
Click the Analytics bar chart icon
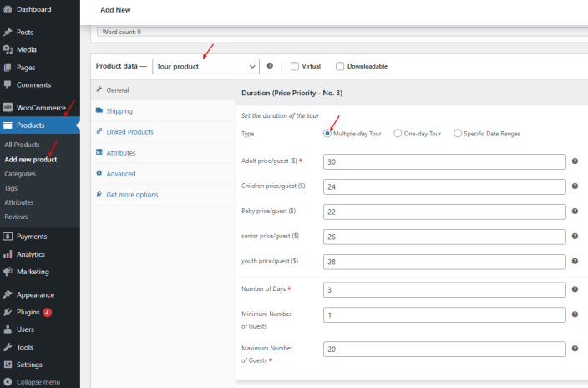pyautogui.click(x=8, y=254)
